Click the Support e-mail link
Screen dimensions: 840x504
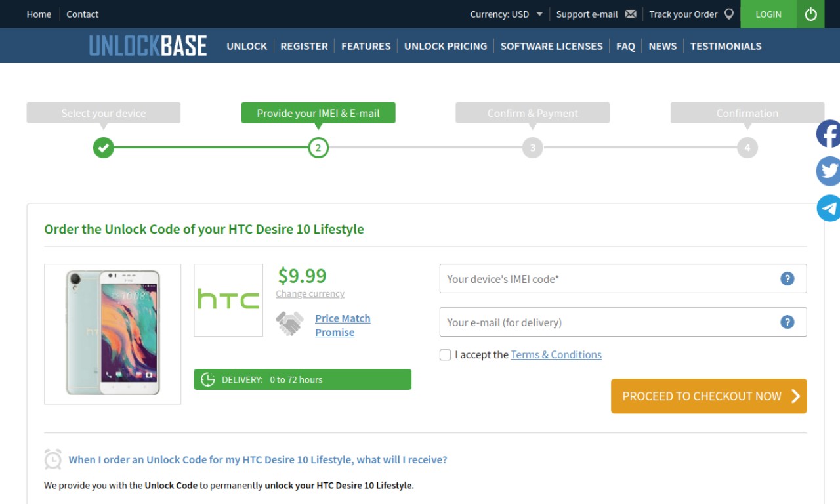pyautogui.click(x=587, y=14)
